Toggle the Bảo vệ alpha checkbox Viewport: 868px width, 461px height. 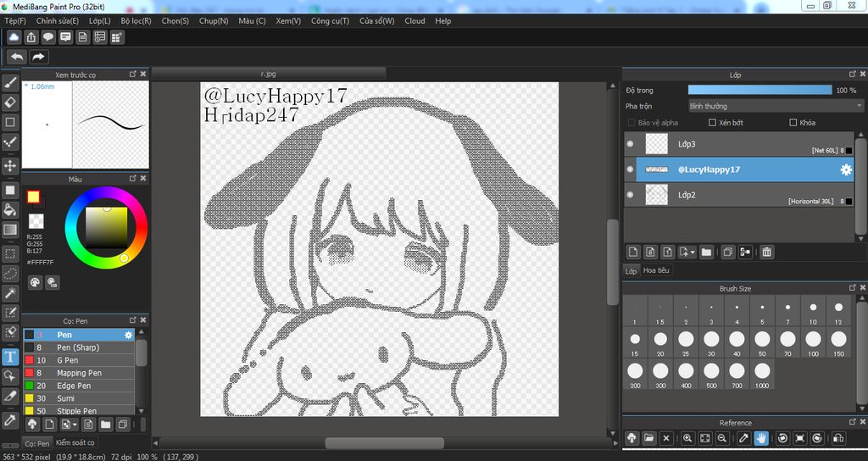tap(631, 123)
